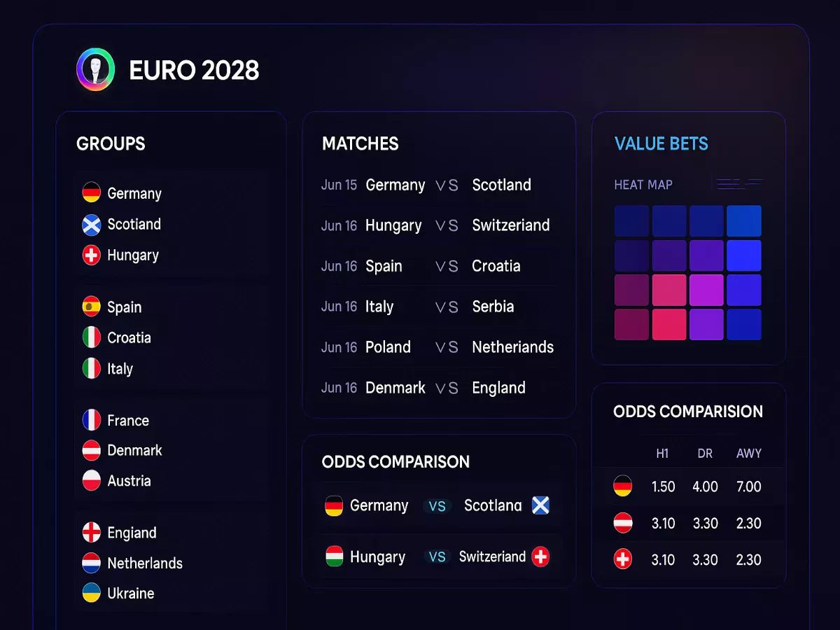Image resolution: width=840 pixels, height=630 pixels.
Task: Click the EURO 2028 tournament logo
Action: click(x=95, y=69)
